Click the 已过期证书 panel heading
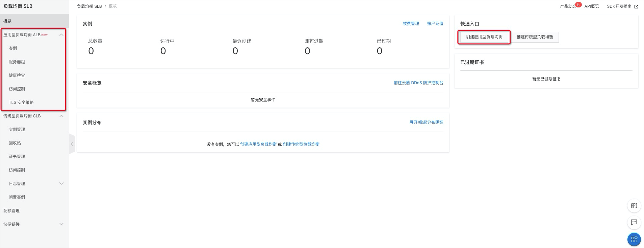The image size is (644, 248). [x=472, y=62]
